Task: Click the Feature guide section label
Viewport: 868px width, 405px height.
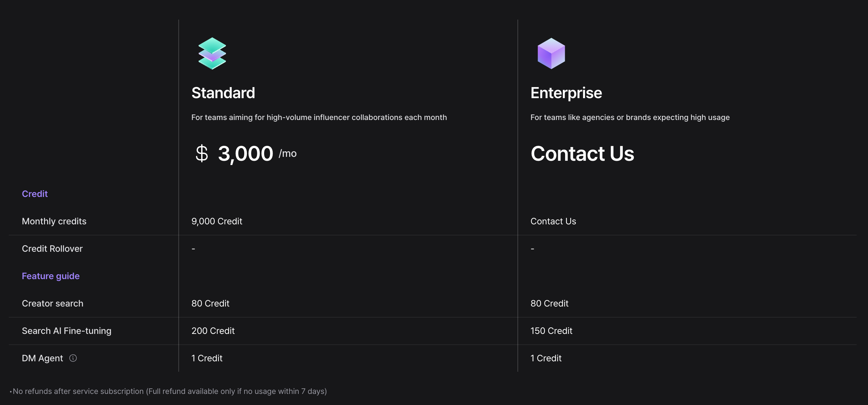Action: (x=51, y=276)
